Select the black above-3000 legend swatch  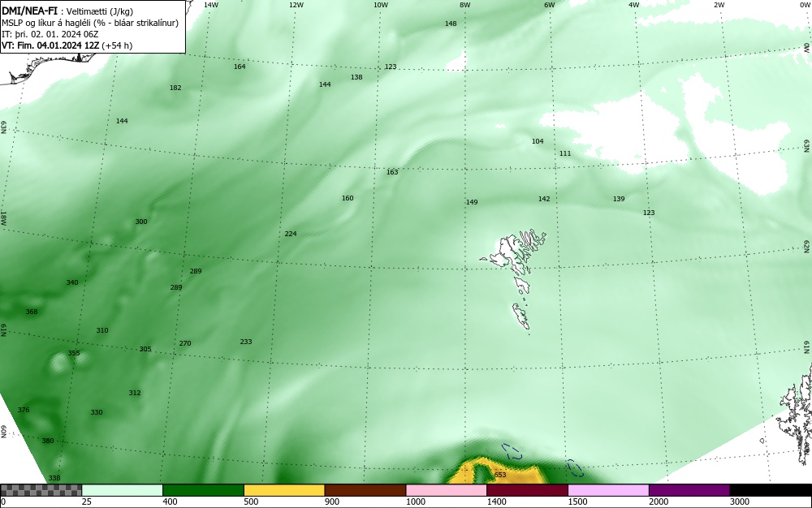point(771,490)
